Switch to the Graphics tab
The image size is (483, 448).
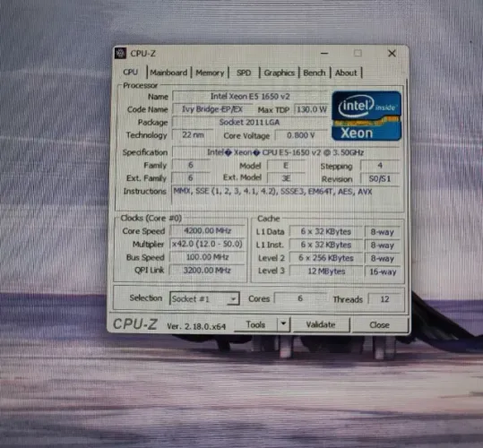(x=279, y=73)
